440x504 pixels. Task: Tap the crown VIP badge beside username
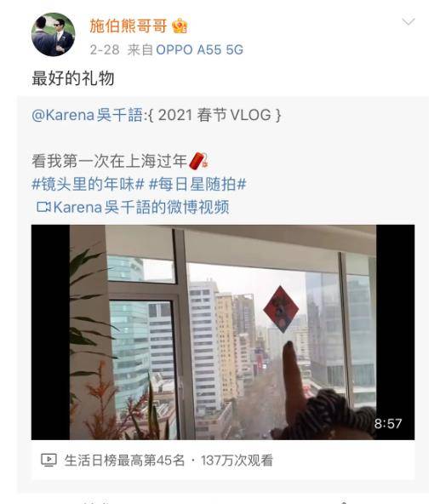[180, 26]
